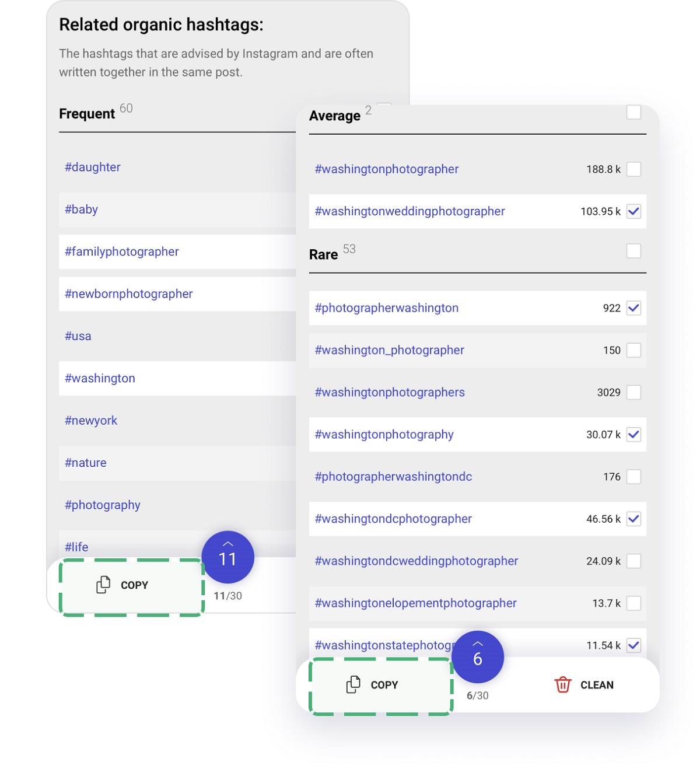Click the 13.7 k post count

tap(606, 603)
